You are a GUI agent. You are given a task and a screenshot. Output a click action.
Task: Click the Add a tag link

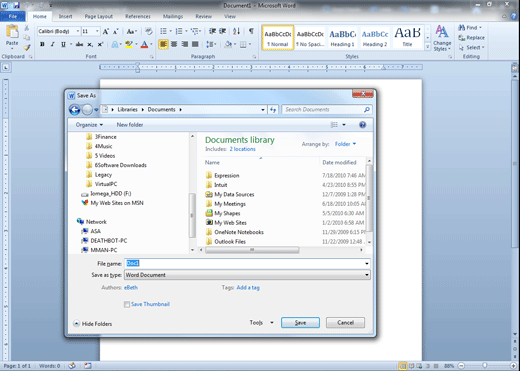click(248, 288)
